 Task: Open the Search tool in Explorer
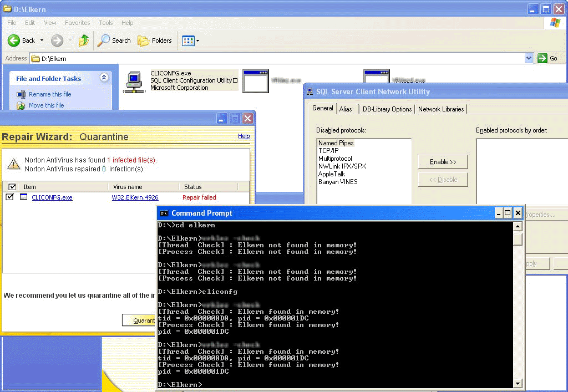(114, 40)
